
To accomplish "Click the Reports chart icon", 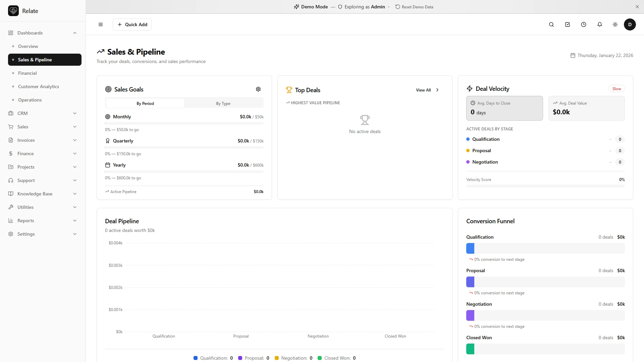I will pyautogui.click(x=11, y=221).
